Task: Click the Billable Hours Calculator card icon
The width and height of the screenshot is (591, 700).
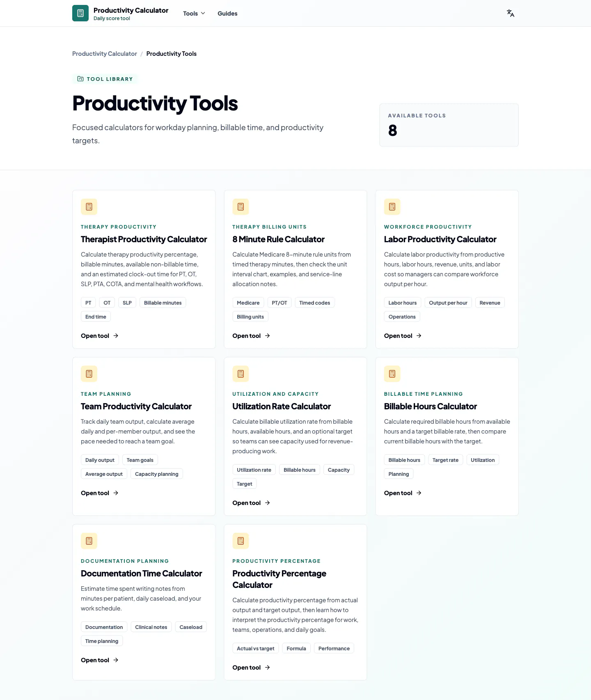Action: [x=392, y=374]
